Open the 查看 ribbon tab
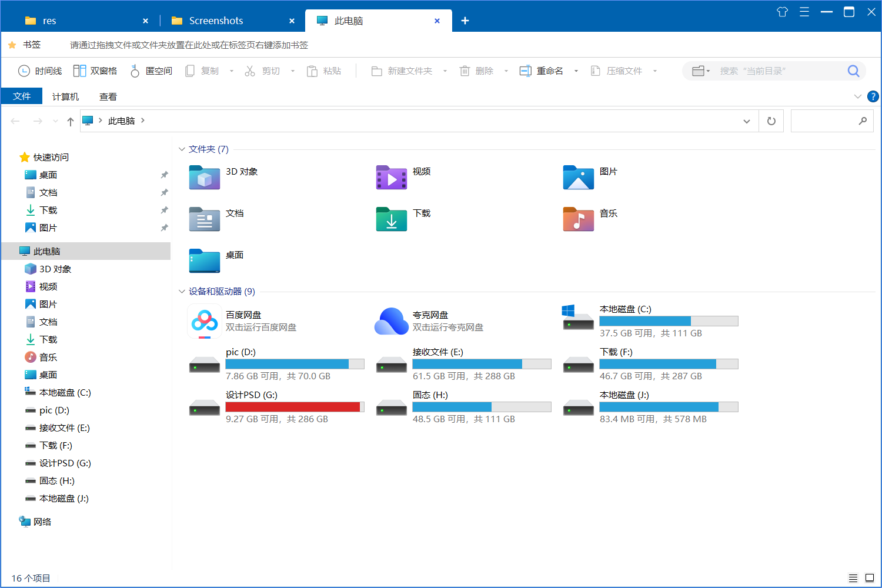The image size is (882, 588). coord(108,96)
